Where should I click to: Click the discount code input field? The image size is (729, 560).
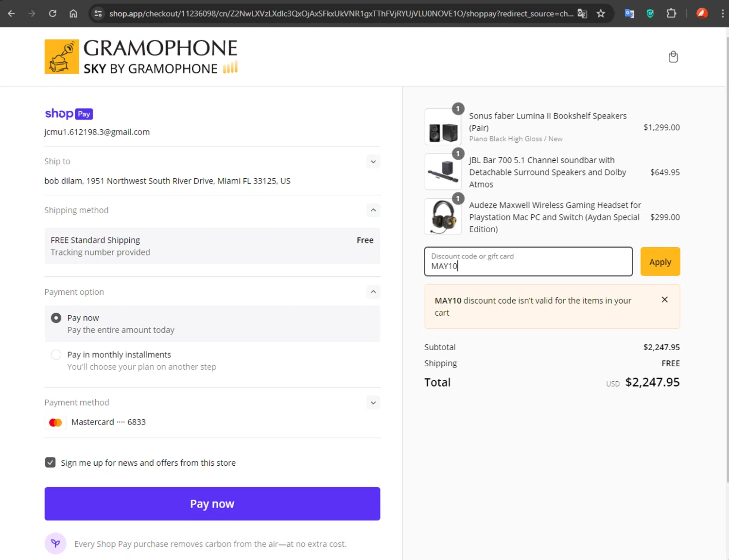pos(528,261)
